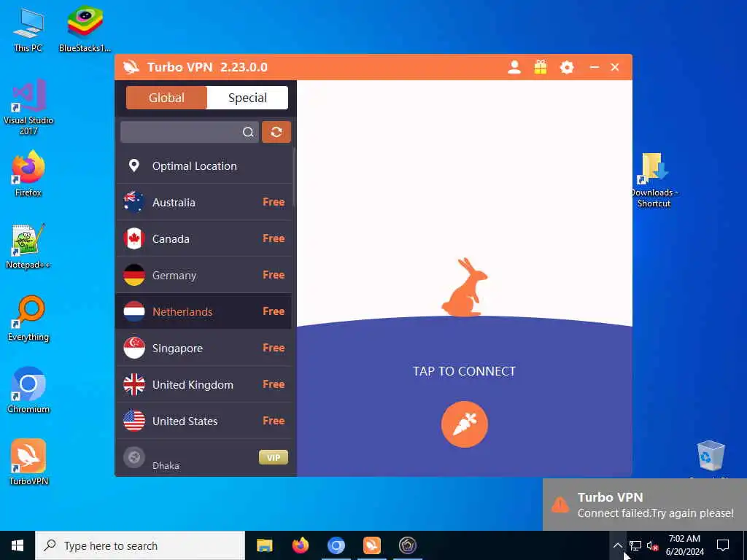Click the Canada flag icon
The image size is (747, 560).
(134, 238)
